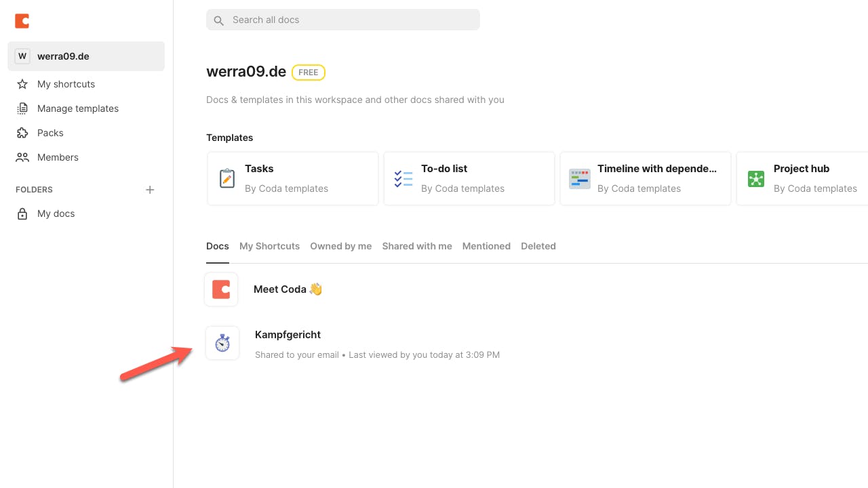This screenshot has width=868, height=488.
Task: Switch to My Shortcuts tab
Action: (269, 246)
